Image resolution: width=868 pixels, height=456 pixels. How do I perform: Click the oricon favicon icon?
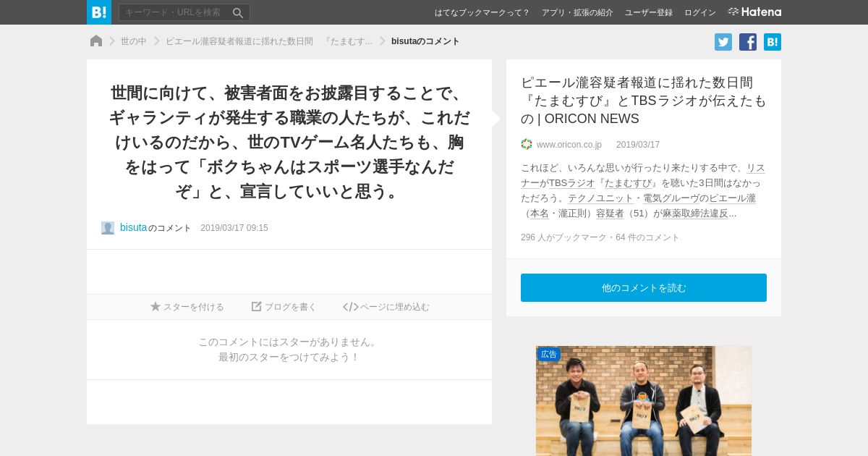pyautogui.click(x=527, y=144)
